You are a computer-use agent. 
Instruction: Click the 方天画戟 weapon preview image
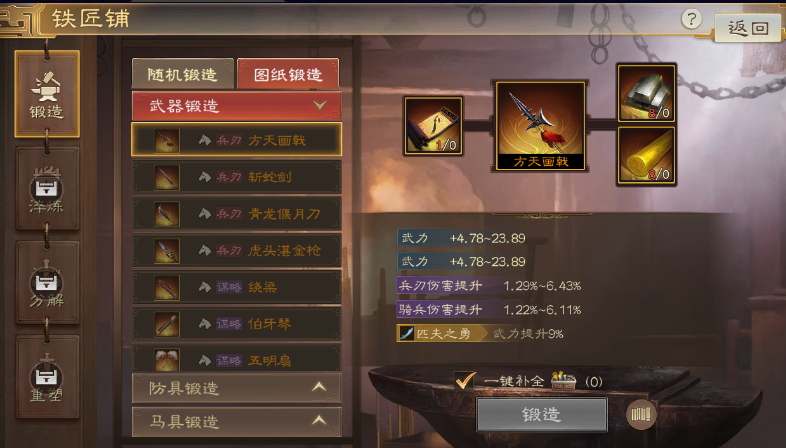(540, 126)
